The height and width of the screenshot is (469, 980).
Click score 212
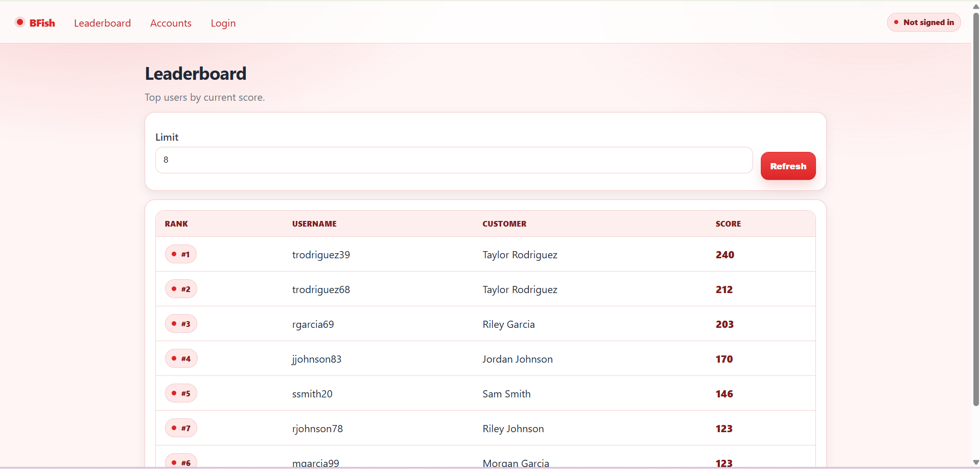pos(724,289)
